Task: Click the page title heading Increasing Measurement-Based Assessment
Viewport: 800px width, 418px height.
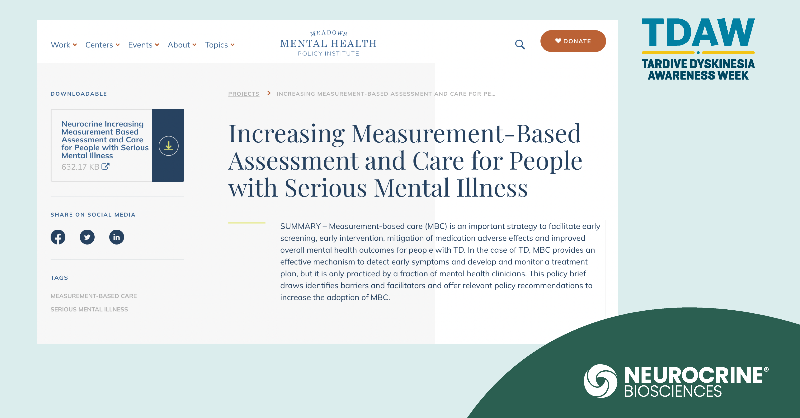Action: tap(405, 160)
